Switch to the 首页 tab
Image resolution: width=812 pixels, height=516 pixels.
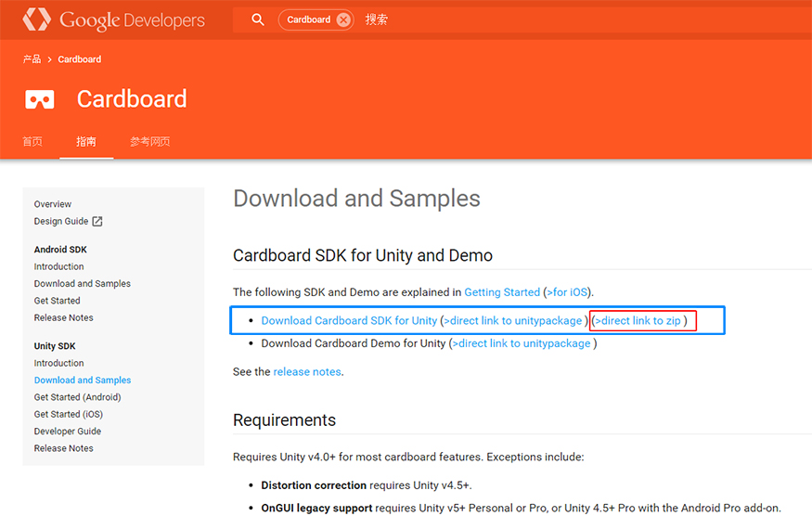(32, 141)
